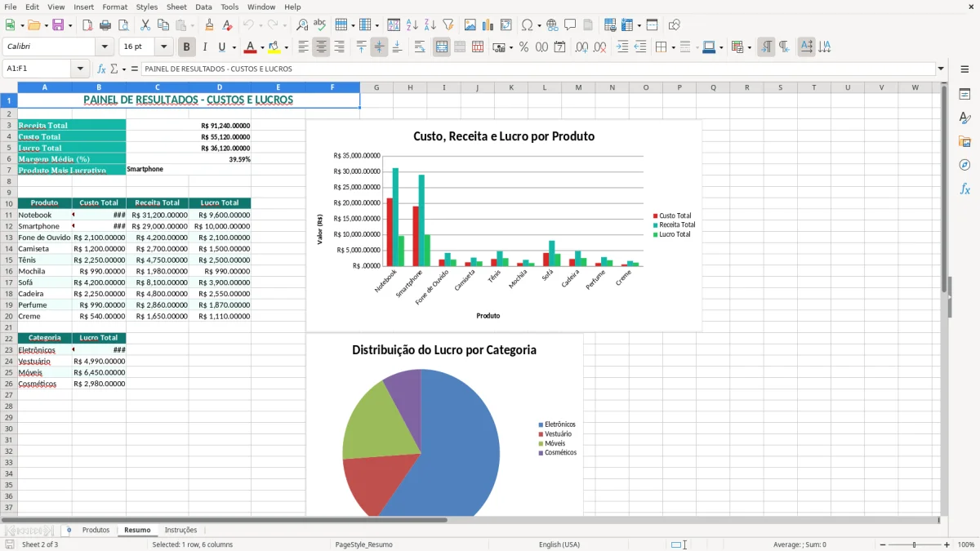The image size is (980, 551).
Task: Toggle Wrap Text button
Action: click(420, 47)
